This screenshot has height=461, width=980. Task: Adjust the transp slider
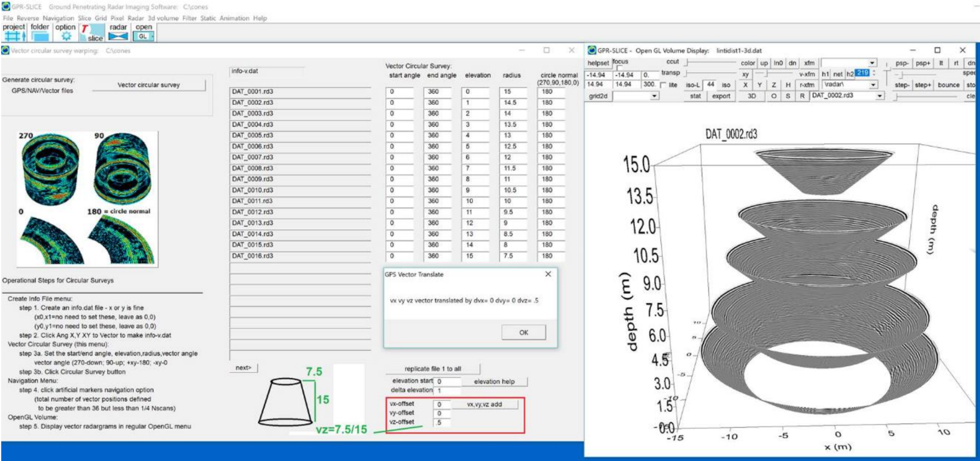tap(710, 73)
